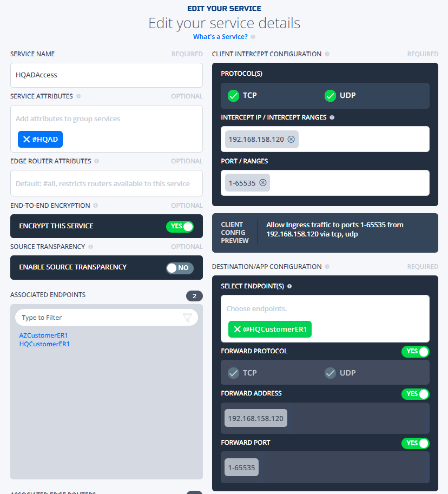Screen dimensions: 448x494
Task: Open the AZCustomerER1 associated endpoint
Action: tap(43, 335)
